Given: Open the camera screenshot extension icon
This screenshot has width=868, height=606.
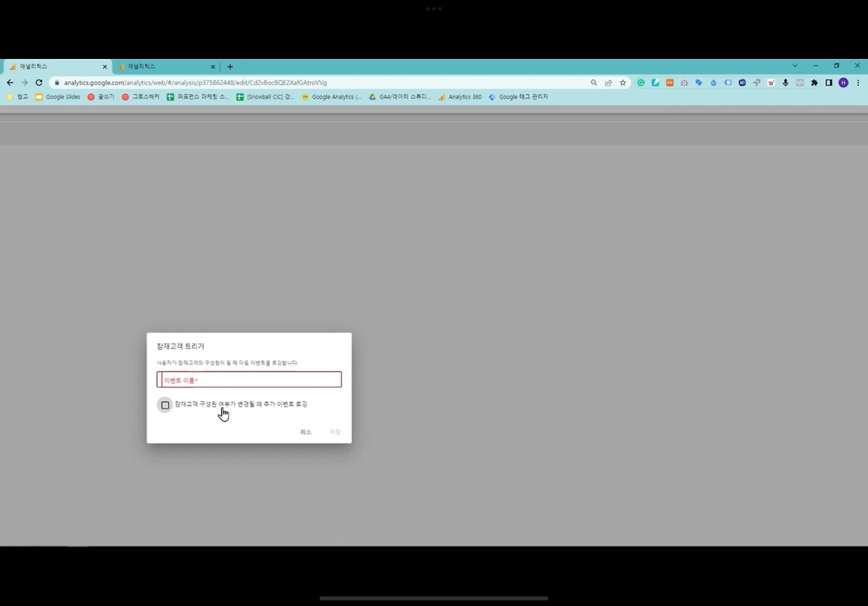Looking at the screenshot, I should point(684,83).
